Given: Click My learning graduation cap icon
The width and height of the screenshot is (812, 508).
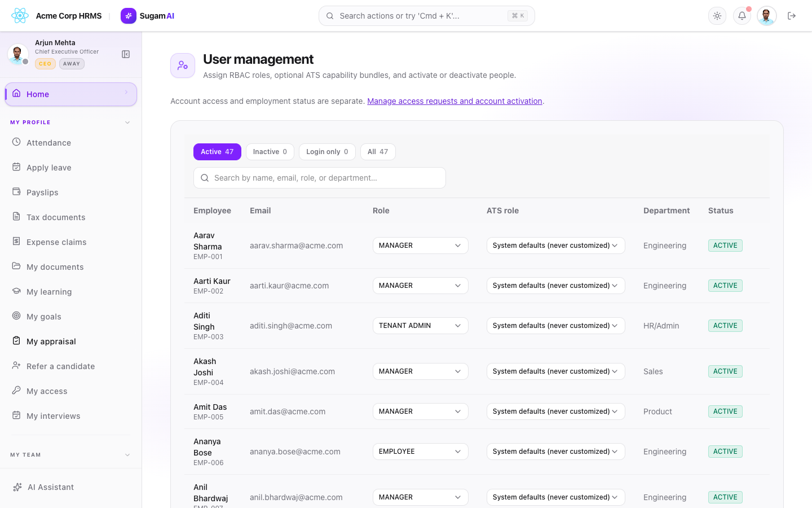Looking at the screenshot, I should (16, 291).
